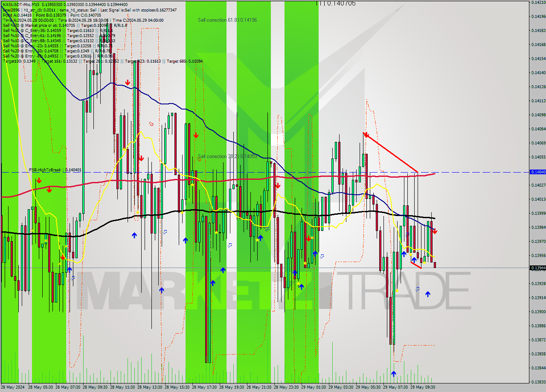Image resolution: width=546 pixels, height=392 pixels.
Task: Click the 0.13844 price axis label
Action: 538,368
